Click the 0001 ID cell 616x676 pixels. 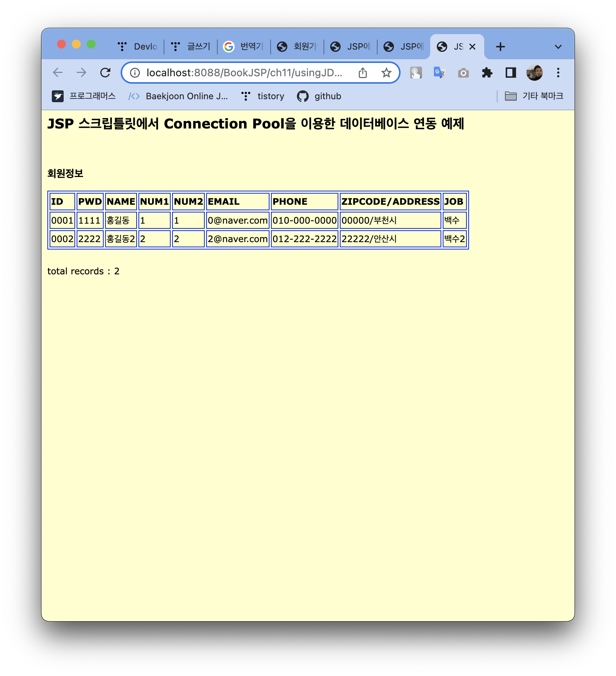(63, 220)
